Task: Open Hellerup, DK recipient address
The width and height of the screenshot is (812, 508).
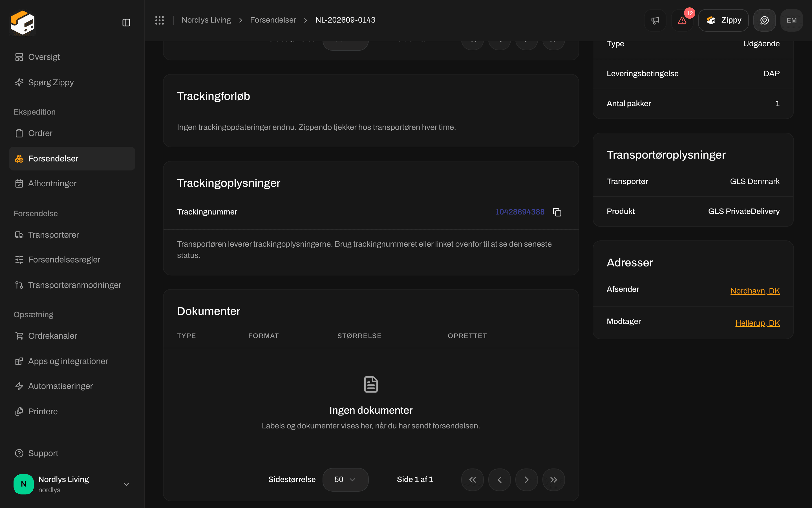Action: click(757, 323)
